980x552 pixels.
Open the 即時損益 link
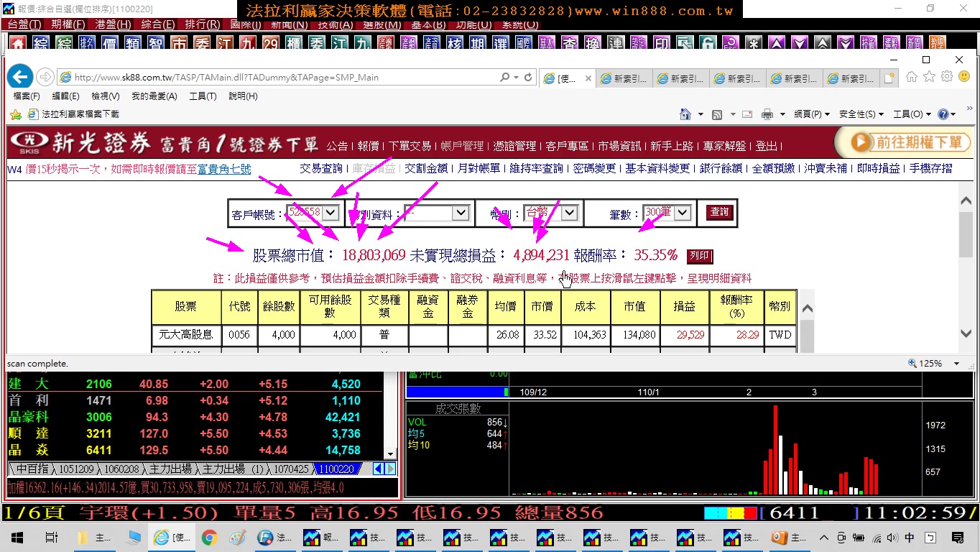coord(878,168)
